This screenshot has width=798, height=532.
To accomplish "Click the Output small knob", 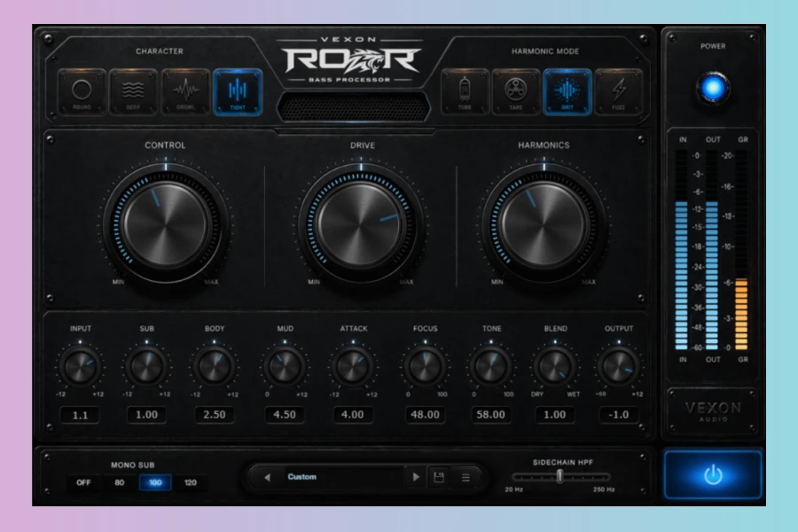I will coord(619,366).
